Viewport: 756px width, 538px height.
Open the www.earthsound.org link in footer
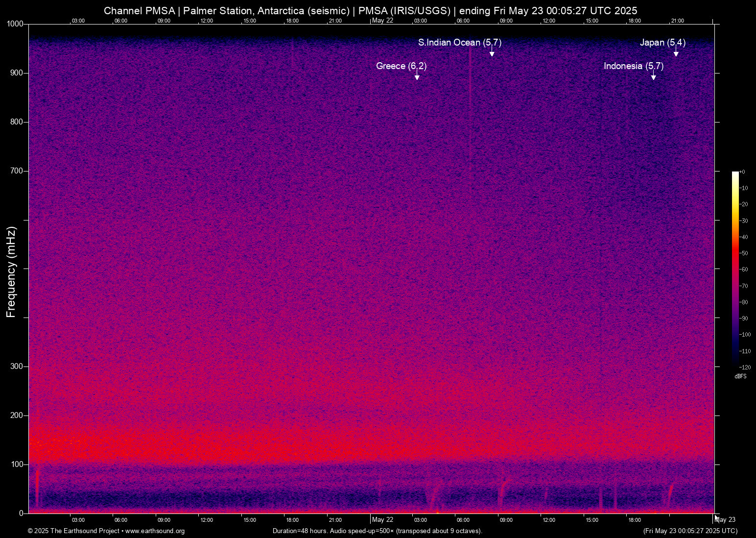point(155,531)
